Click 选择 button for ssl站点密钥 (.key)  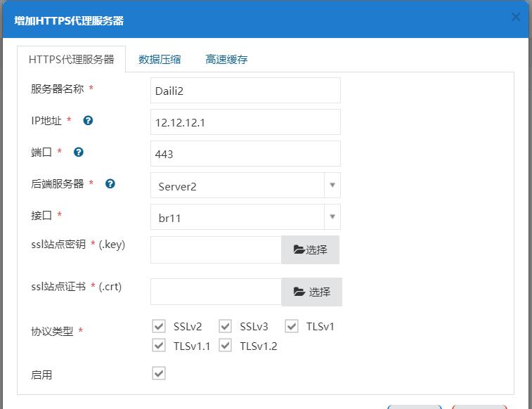310,249
